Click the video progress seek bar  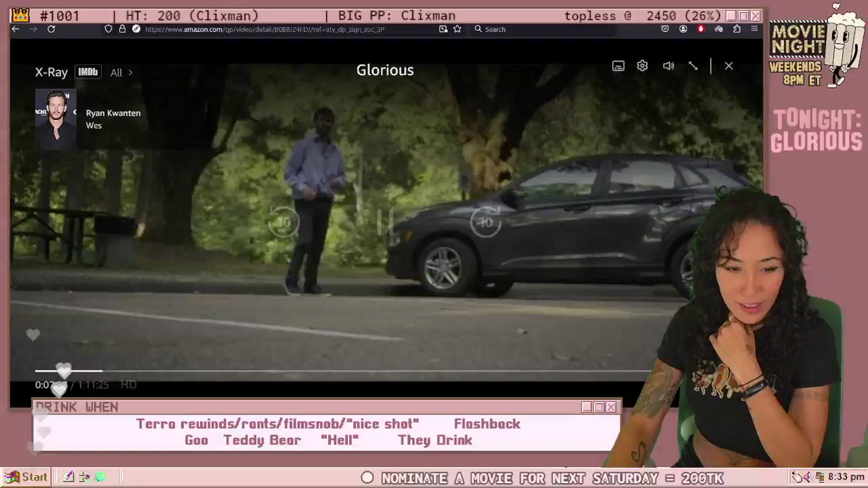[x=344, y=371]
